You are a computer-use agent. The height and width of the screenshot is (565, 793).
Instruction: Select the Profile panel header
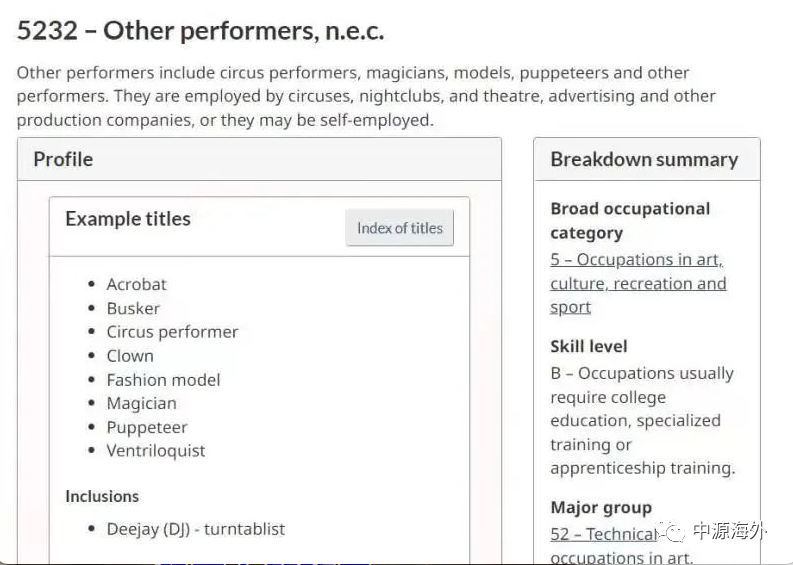coord(63,159)
